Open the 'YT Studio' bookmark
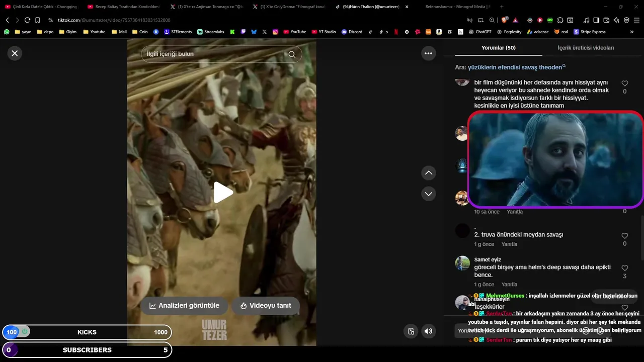 click(x=324, y=32)
